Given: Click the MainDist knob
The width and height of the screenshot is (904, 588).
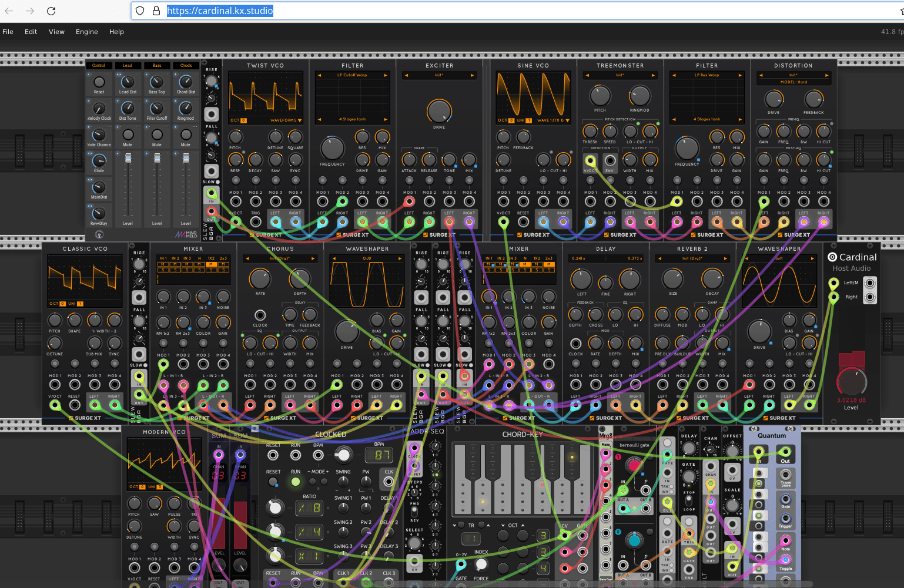Looking at the screenshot, I should pyautogui.click(x=99, y=187).
